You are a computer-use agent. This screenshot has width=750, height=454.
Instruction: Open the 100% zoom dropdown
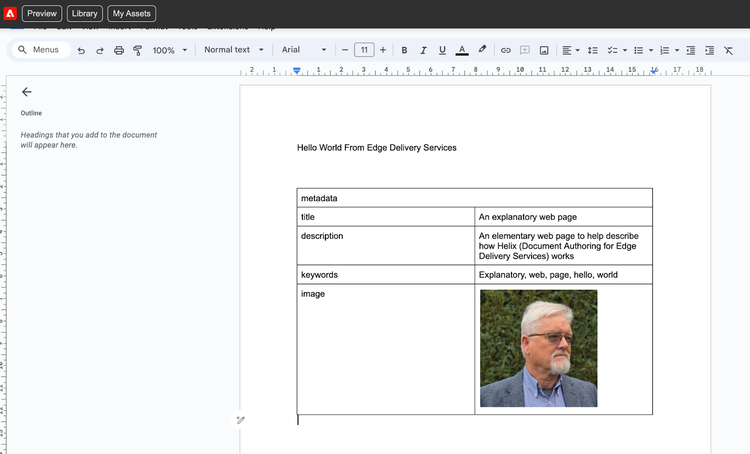point(169,50)
